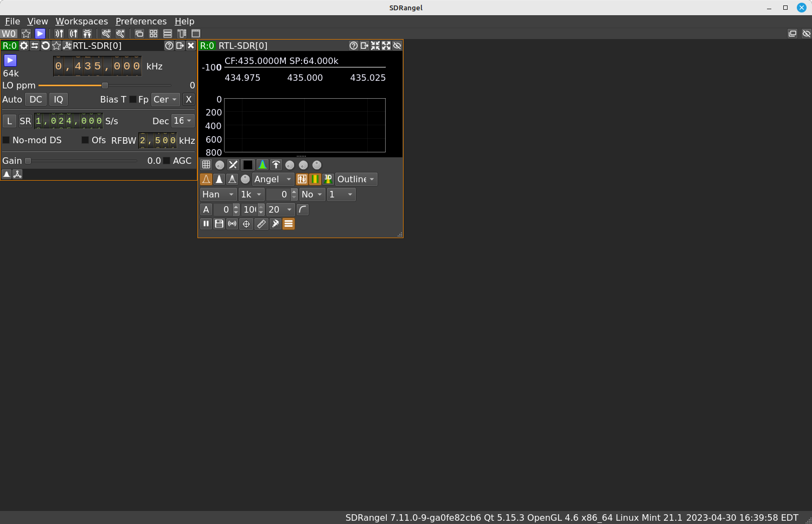The image size is (812, 524).
Task: Click add channel icon in device title bar
Action: (67, 46)
